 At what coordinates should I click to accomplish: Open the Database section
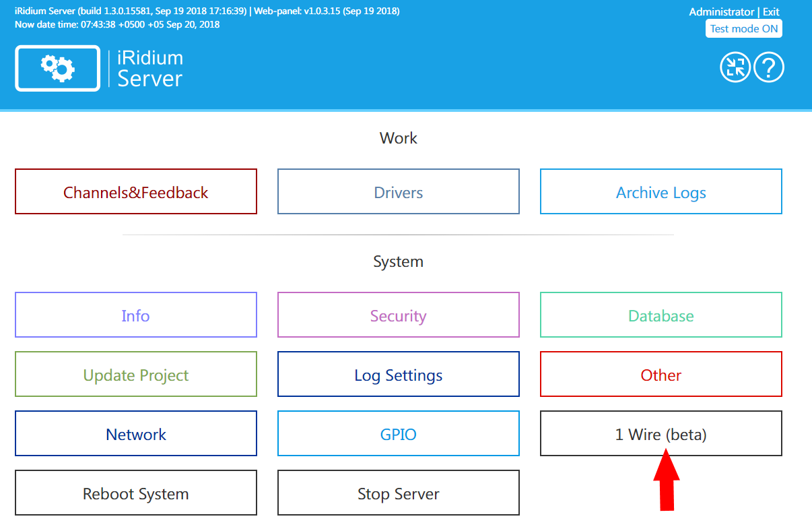(661, 315)
